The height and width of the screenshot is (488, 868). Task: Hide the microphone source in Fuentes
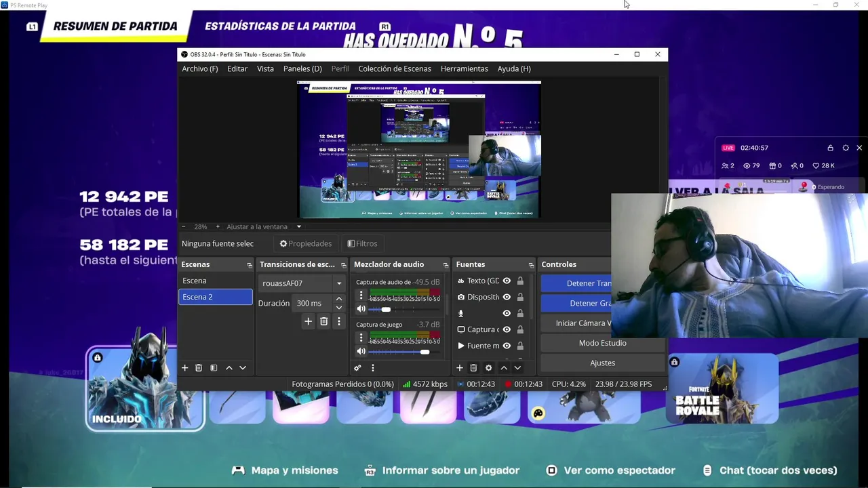click(507, 313)
